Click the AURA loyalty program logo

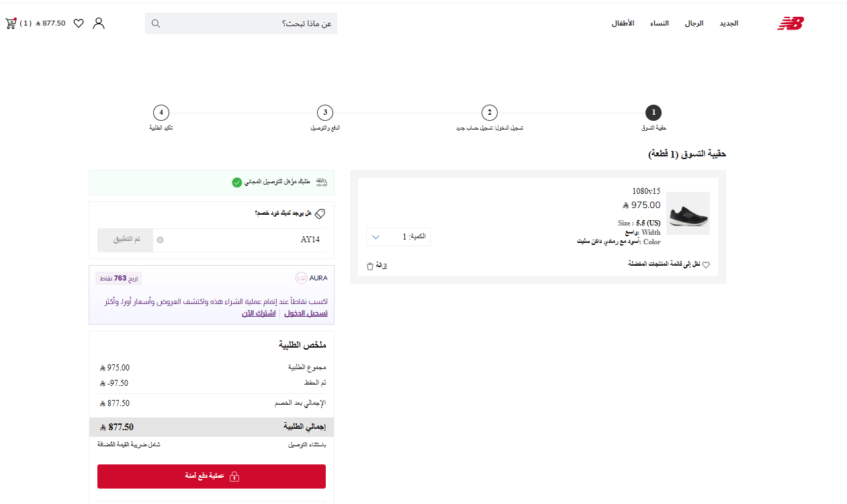[x=311, y=277]
